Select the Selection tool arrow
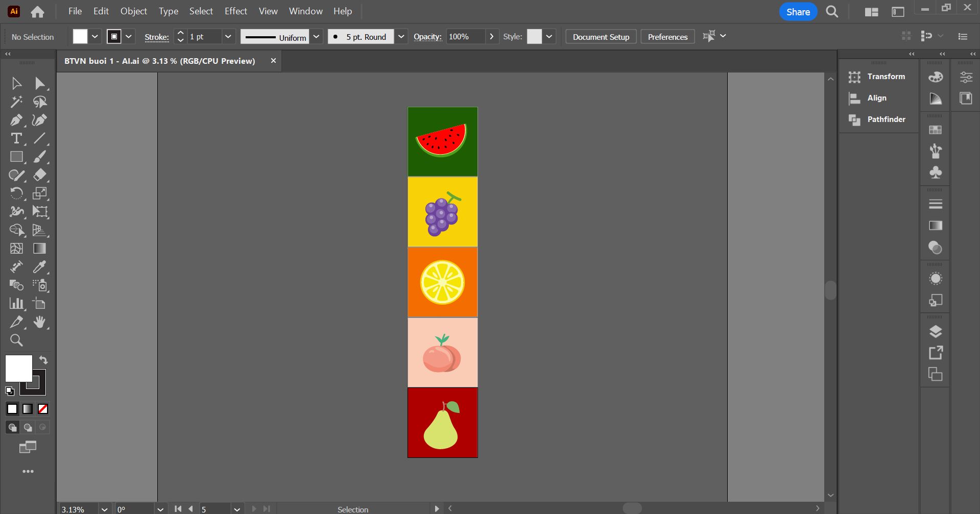The height and width of the screenshot is (514, 980). (x=16, y=83)
